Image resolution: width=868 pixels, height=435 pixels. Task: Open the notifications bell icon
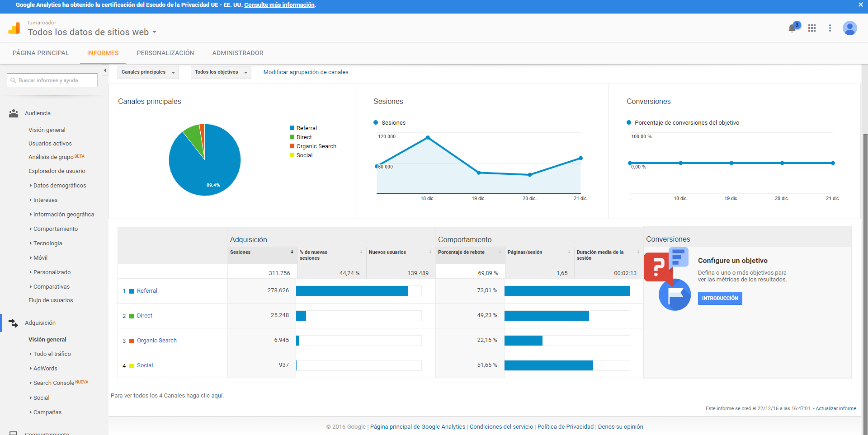point(792,28)
